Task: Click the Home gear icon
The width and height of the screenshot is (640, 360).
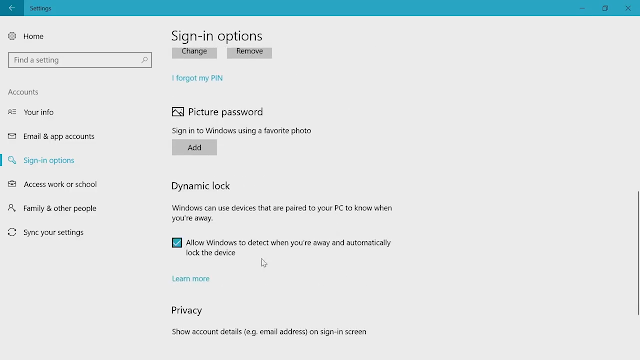Action: (12, 36)
